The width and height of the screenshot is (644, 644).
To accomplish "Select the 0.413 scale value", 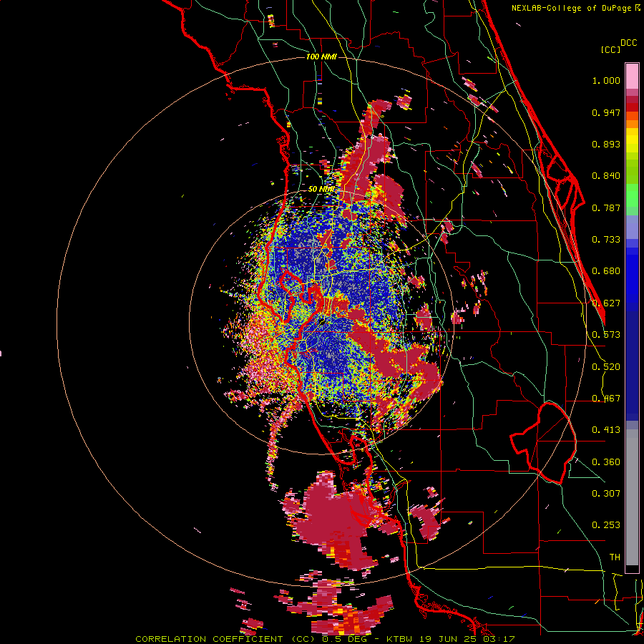I will [x=606, y=430].
